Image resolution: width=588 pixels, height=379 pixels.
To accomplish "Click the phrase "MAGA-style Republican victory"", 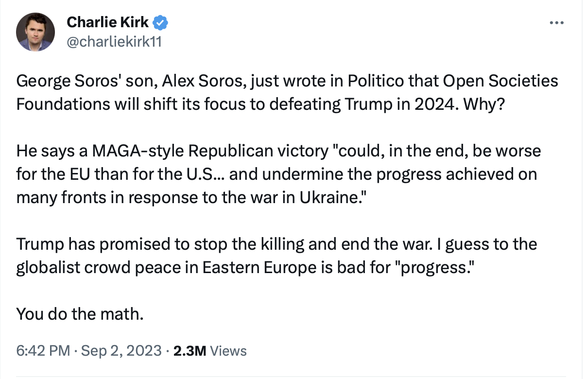I will pos(210,151).
